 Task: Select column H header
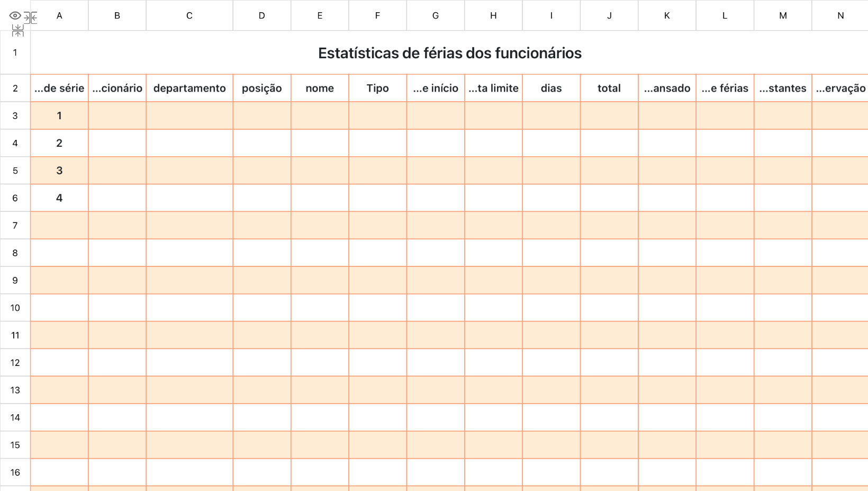(493, 15)
